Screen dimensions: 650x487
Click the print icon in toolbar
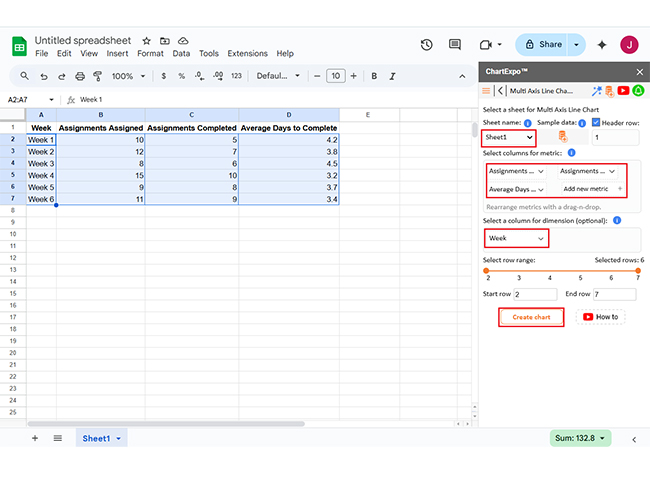coord(81,76)
